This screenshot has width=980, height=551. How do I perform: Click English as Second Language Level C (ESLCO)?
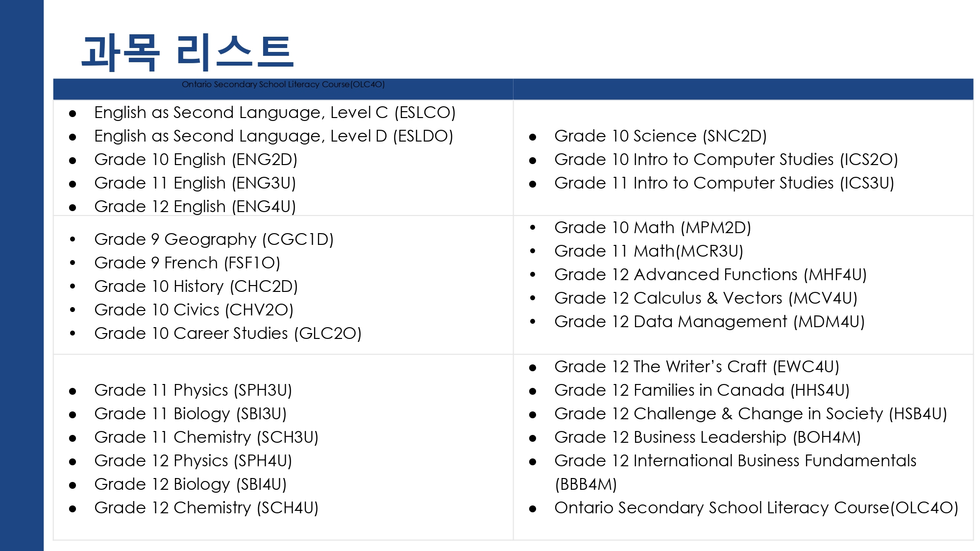coord(275,113)
